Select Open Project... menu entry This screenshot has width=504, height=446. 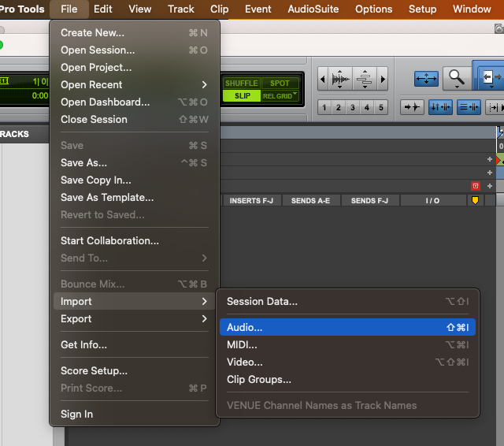[135, 67]
